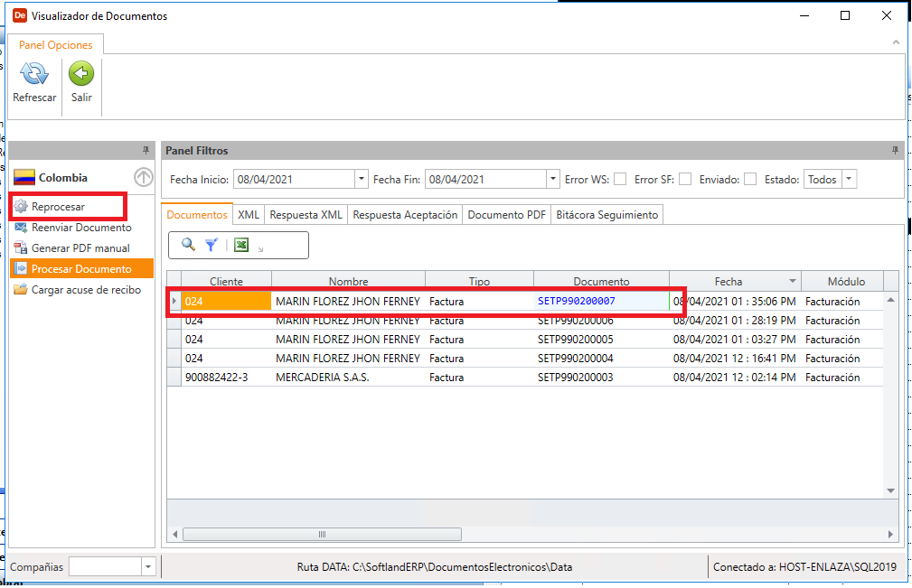Click the Excel export icon

[241, 245]
